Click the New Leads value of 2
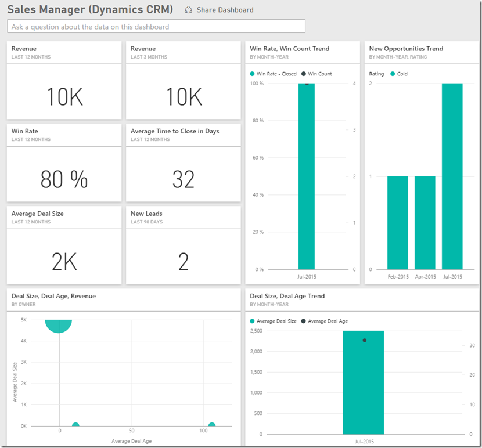The width and height of the screenshot is (482, 448). click(x=183, y=262)
